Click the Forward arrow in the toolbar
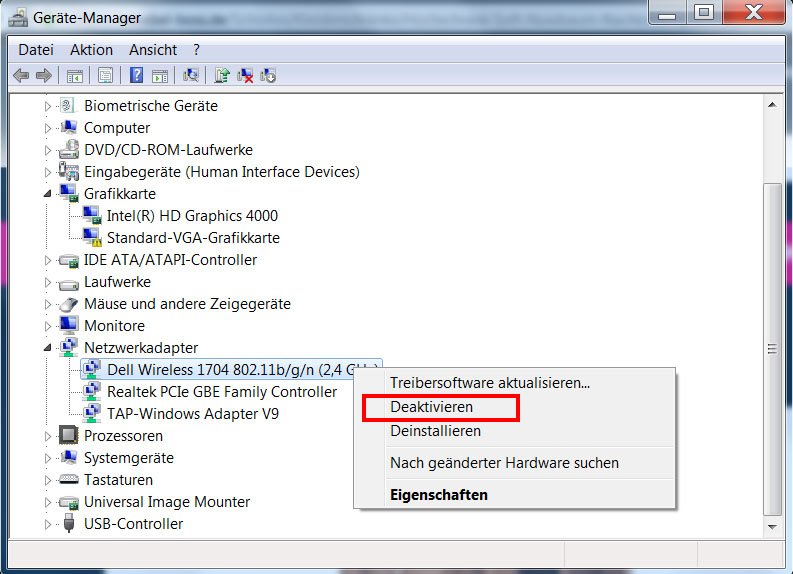 coord(44,76)
